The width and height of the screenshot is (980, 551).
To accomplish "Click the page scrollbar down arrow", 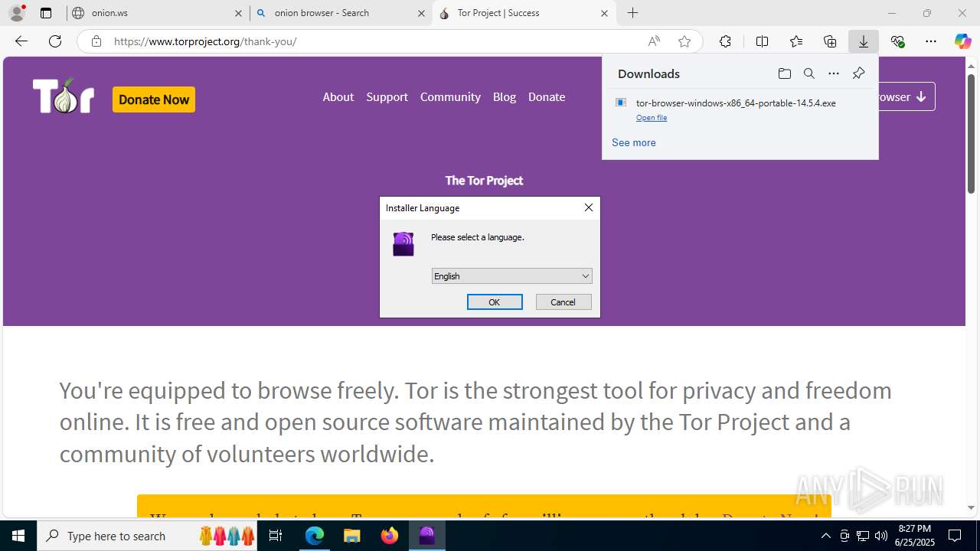I will [x=971, y=507].
